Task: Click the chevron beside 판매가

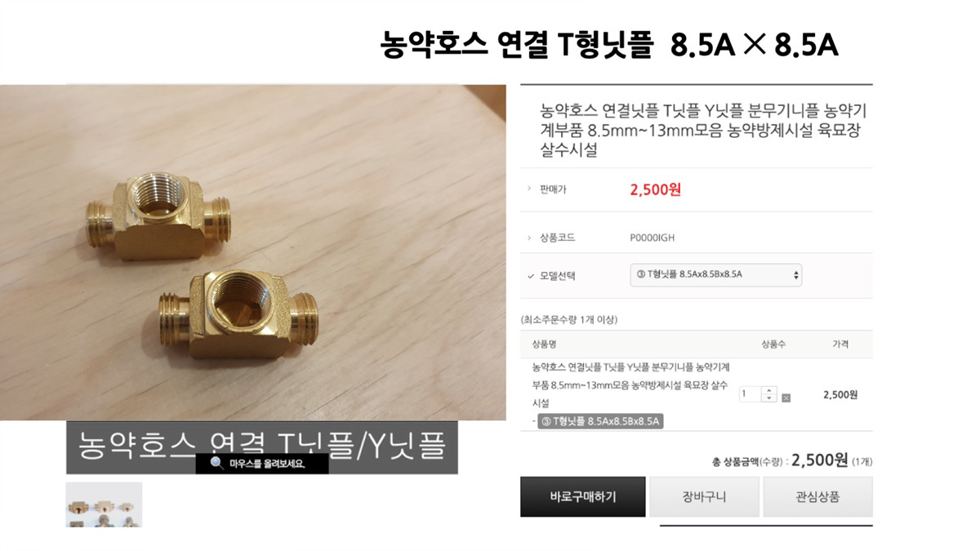Action: [x=529, y=189]
